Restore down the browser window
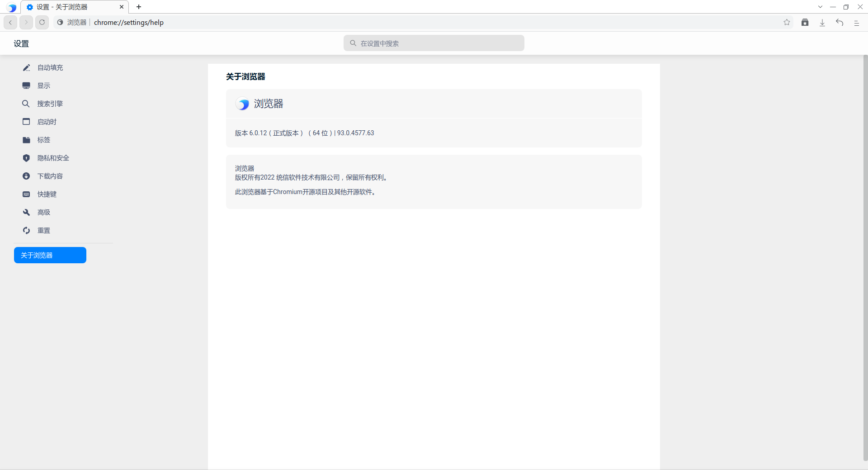This screenshot has height=470, width=868. pyautogui.click(x=846, y=7)
